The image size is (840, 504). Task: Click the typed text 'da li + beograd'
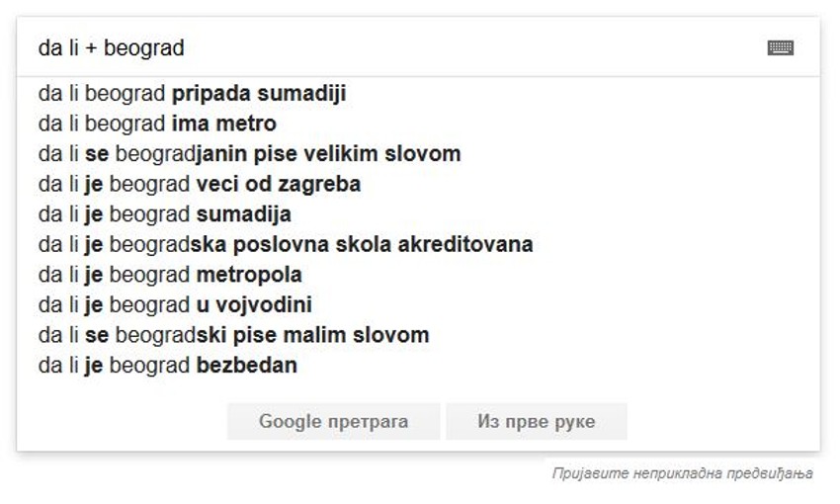(x=111, y=47)
